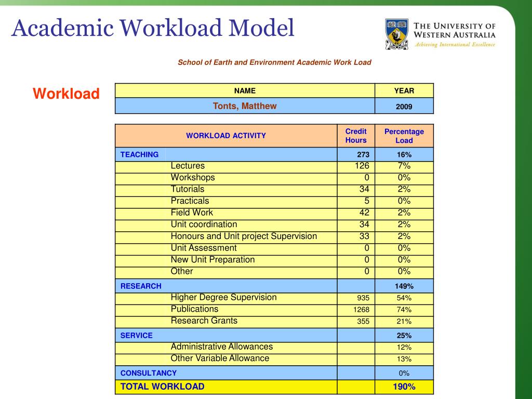The width and height of the screenshot is (532, 399).
Task: Click the service 25% load cell
Action: pos(404,336)
